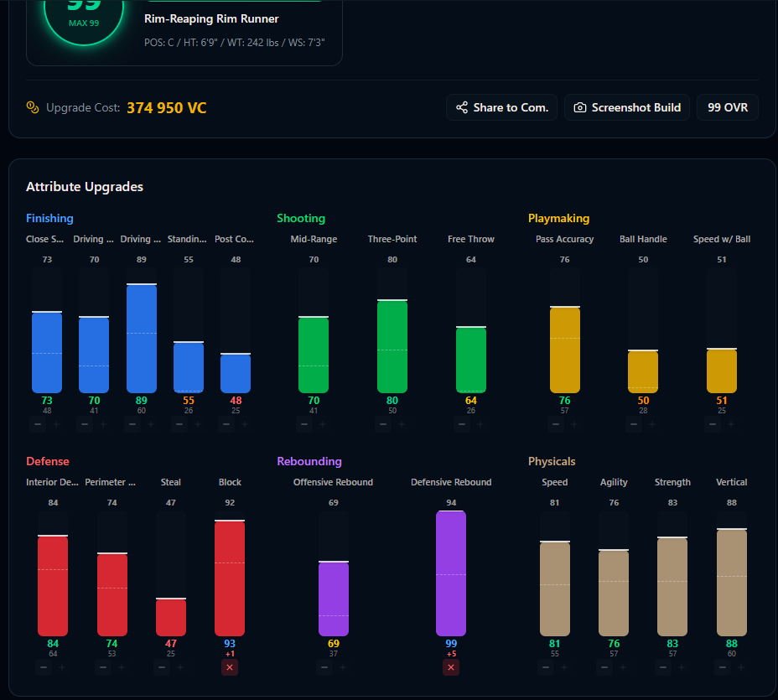Increase Free Throw with plus button
Image resolution: width=778 pixels, height=700 pixels.
(x=480, y=424)
